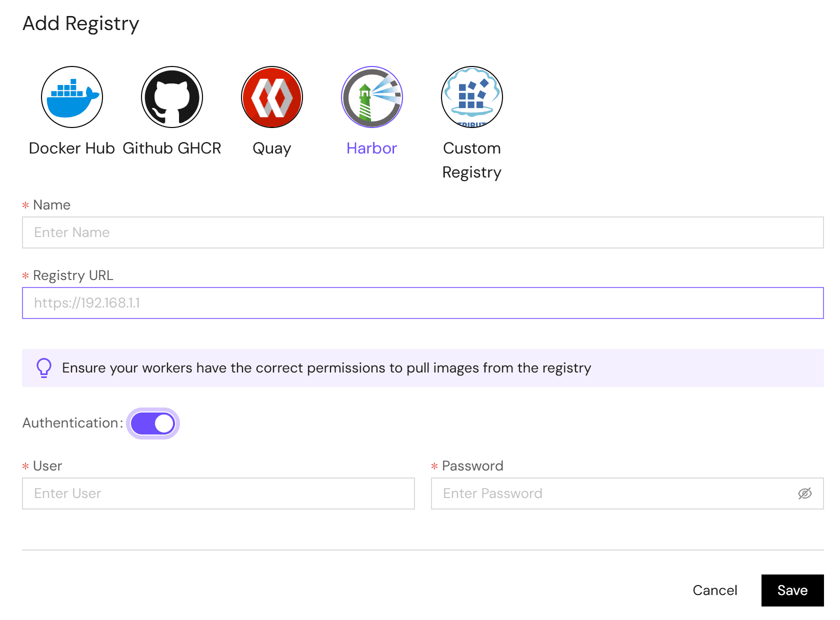Image resolution: width=840 pixels, height=620 pixels.
Task: Click the Github GHCR text label
Action: click(x=172, y=148)
